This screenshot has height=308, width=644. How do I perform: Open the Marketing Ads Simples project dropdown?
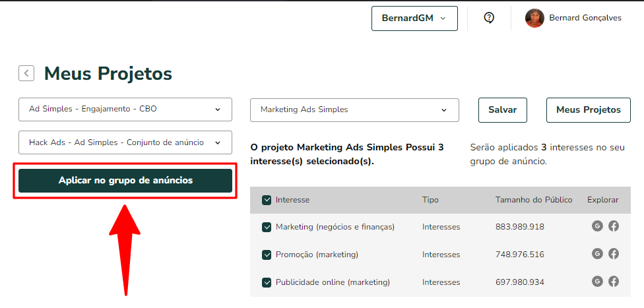[354, 109]
